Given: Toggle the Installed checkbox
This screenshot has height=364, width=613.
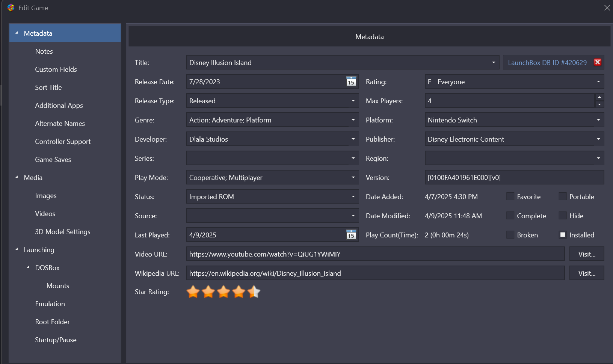Looking at the screenshot, I should pos(563,235).
